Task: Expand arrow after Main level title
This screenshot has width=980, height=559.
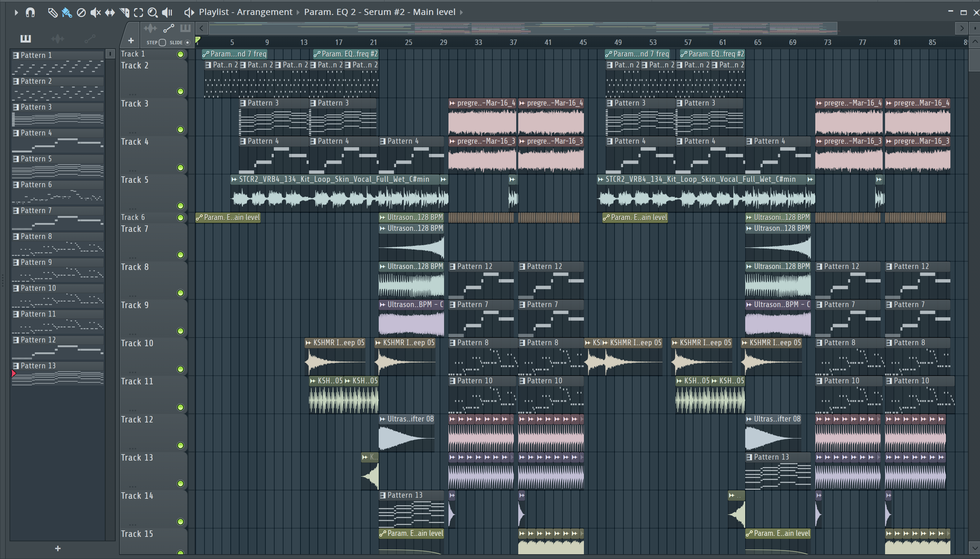Action: pos(462,12)
